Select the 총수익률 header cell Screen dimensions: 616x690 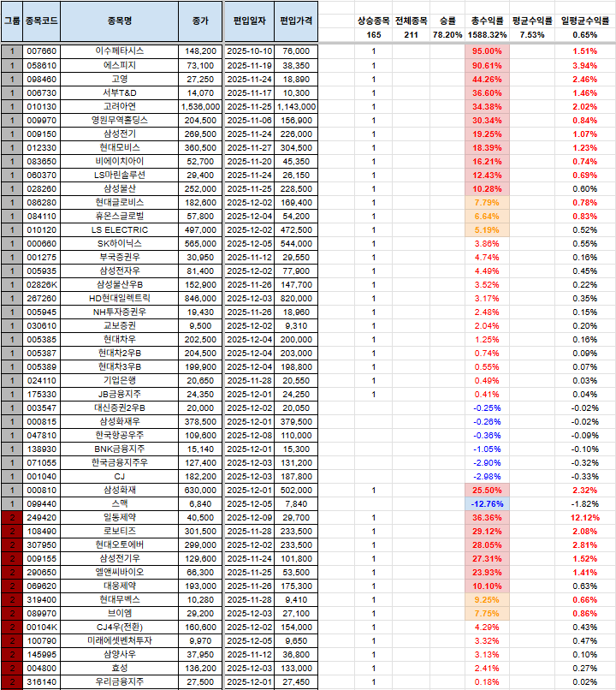pos(487,21)
